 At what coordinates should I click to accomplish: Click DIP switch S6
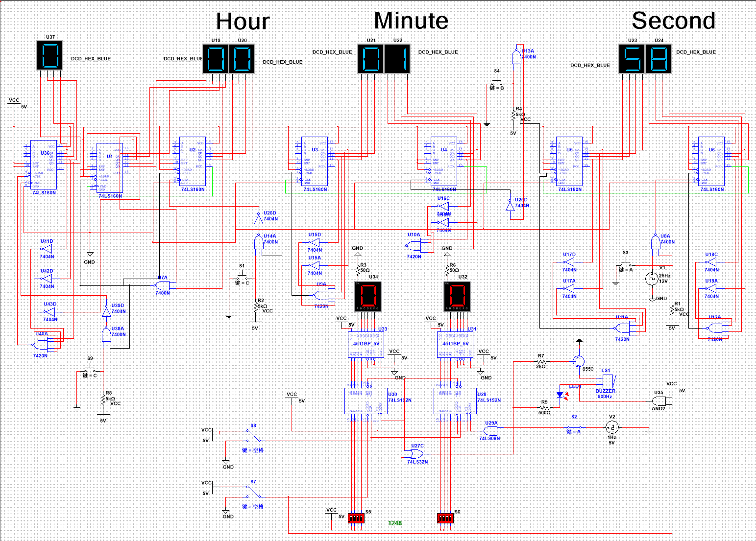[x=445, y=517]
